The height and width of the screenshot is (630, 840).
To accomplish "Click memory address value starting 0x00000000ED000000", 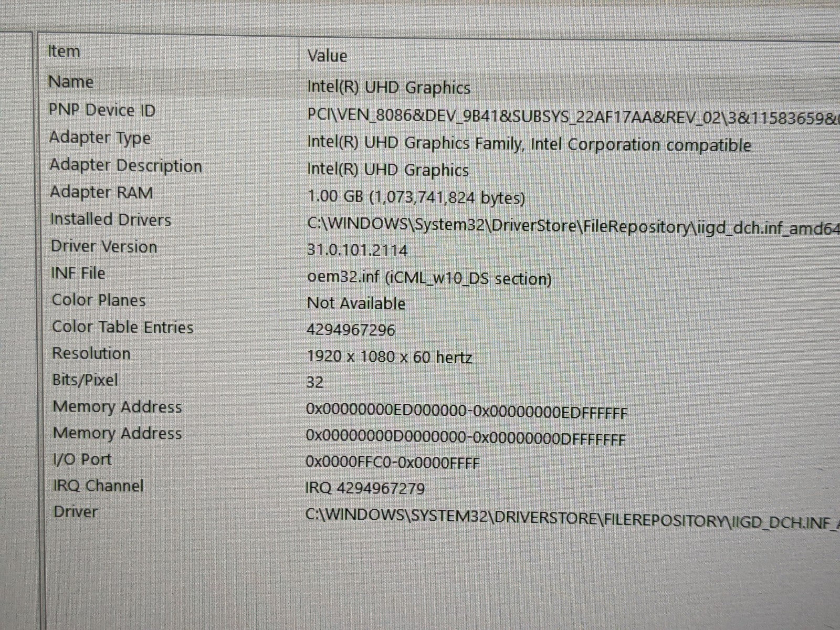I will (466, 412).
